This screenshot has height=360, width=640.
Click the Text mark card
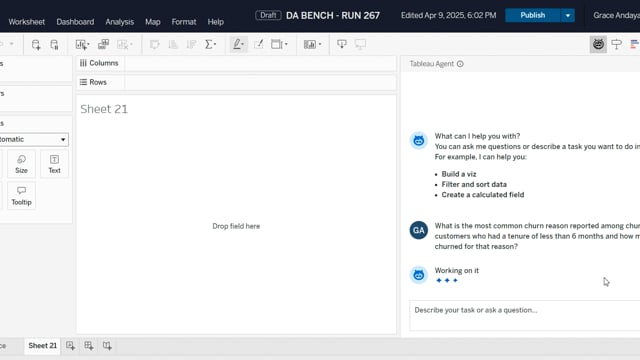click(x=54, y=164)
